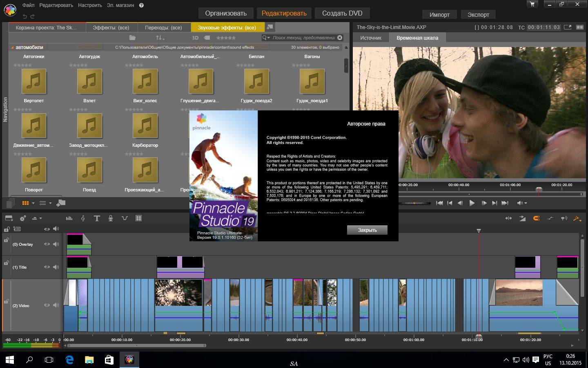Select the Корзина проекта tab
Viewport: 588px width, 368px height.
pos(46,27)
